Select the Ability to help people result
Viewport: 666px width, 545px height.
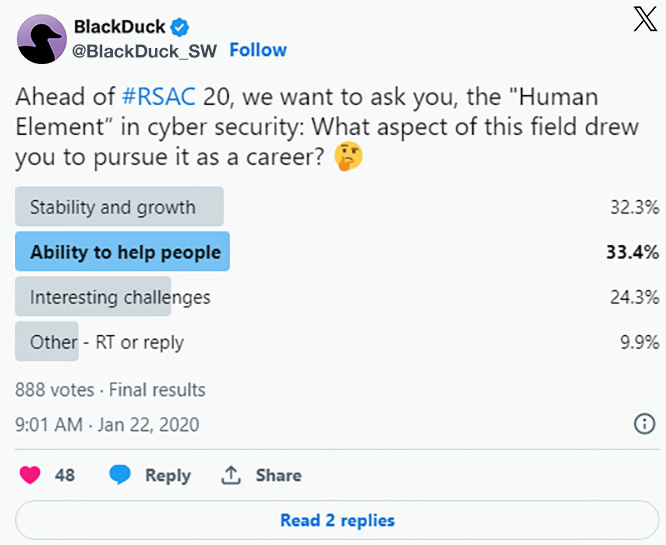click(125, 252)
